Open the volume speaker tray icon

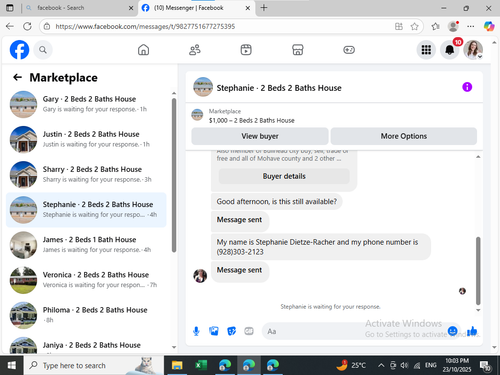click(x=404, y=365)
